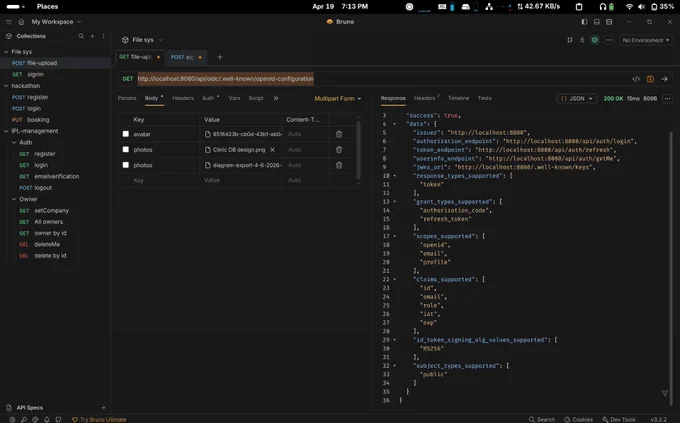Enable the diagram-export photos checkbox

(x=126, y=165)
